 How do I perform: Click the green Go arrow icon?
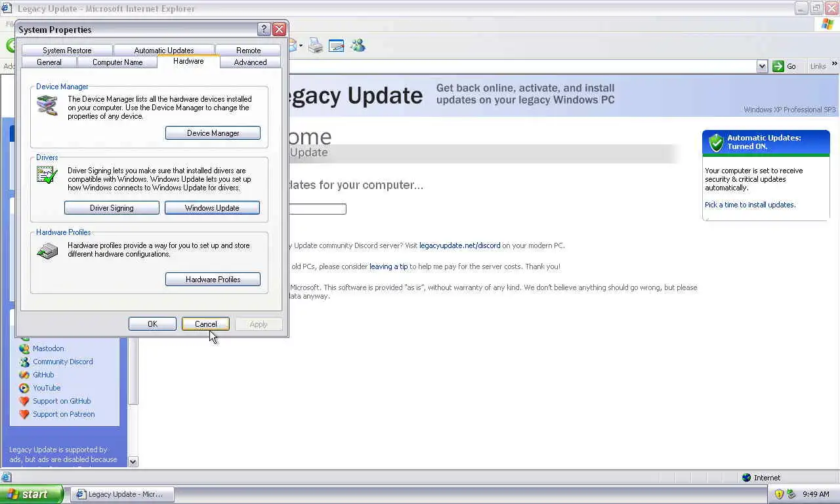778,66
